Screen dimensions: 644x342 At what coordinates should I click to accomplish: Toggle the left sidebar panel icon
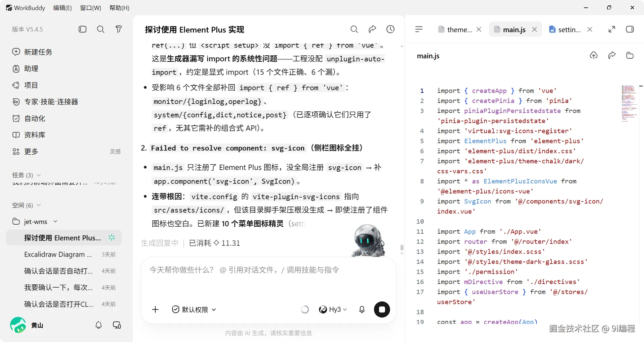point(83,29)
